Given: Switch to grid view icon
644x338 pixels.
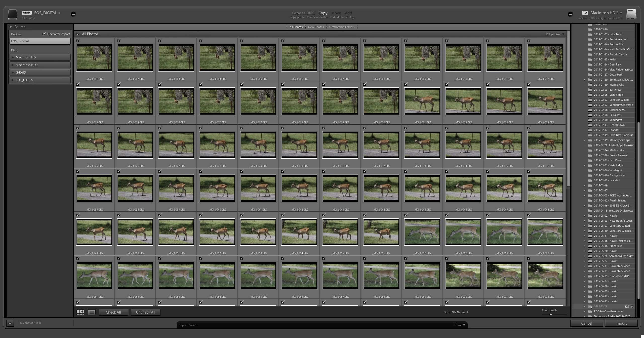Looking at the screenshot, I should coord(80,312).
